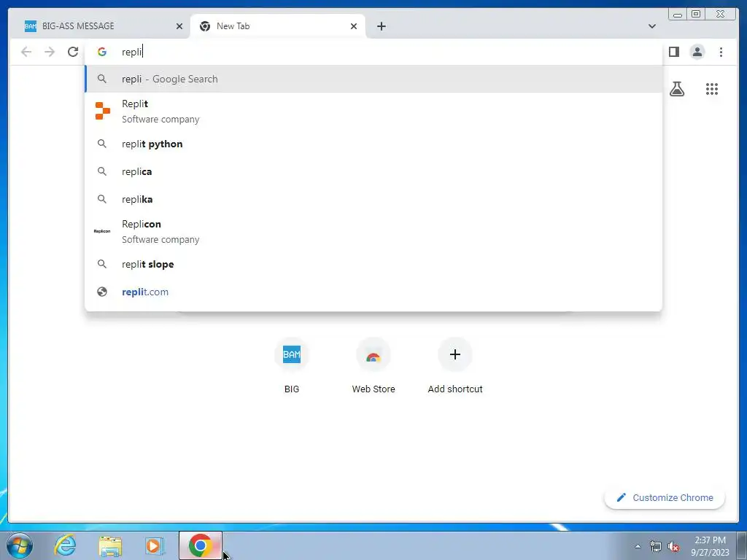
Task: Reload the page with the refresh icon
Action: coord(73,52)
